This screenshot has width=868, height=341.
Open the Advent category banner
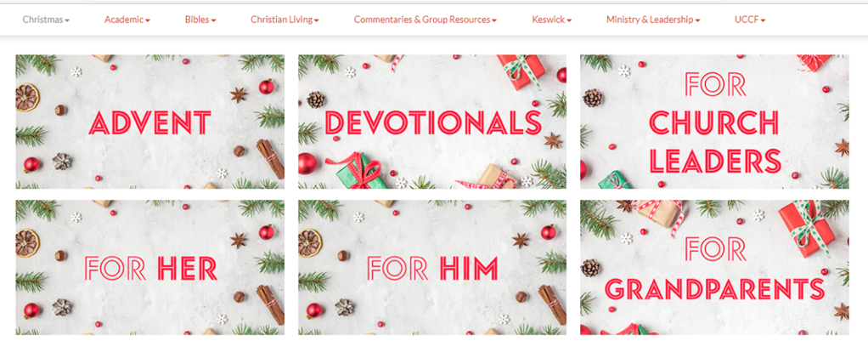pos(150,122)
